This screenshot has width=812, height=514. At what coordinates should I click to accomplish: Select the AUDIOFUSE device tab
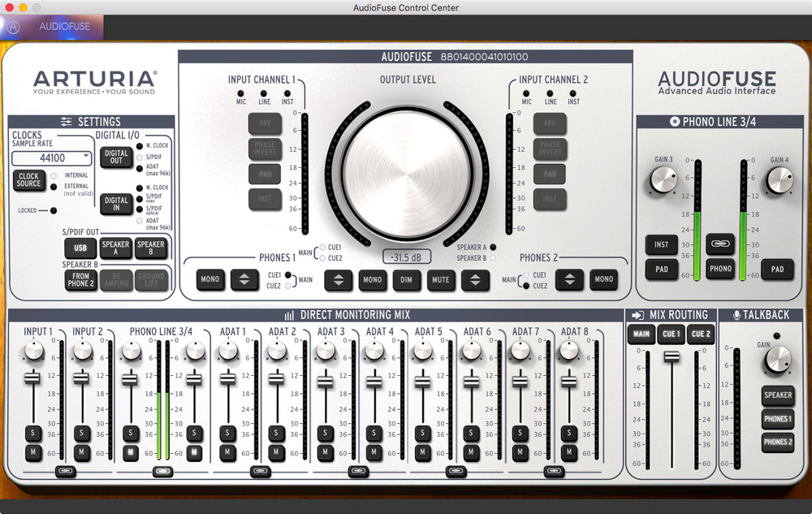(x=64, y=27)
